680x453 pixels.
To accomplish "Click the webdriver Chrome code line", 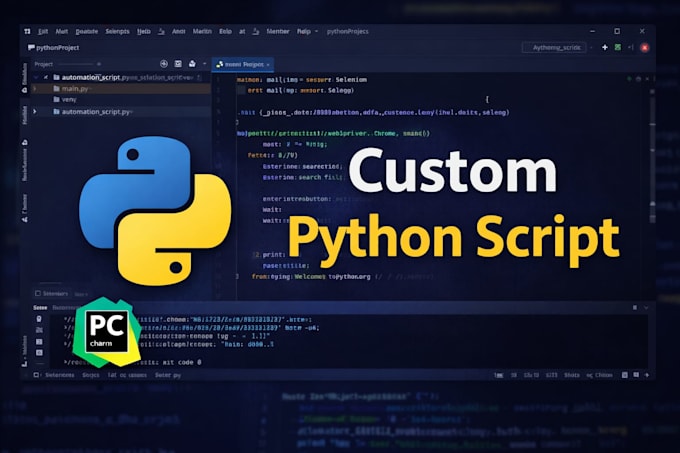I will [333, 133].
